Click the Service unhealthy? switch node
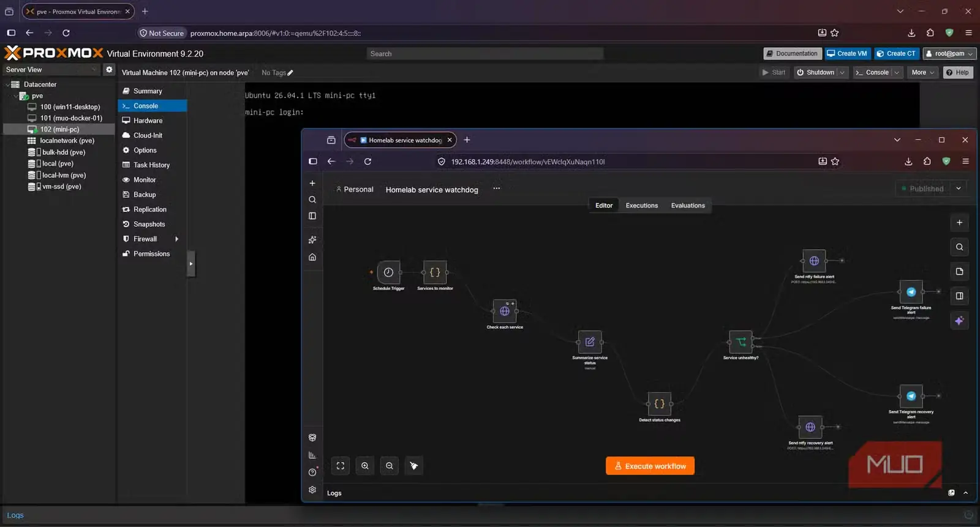This screenshot has height=527, width=980. click(x=741, y=342)
